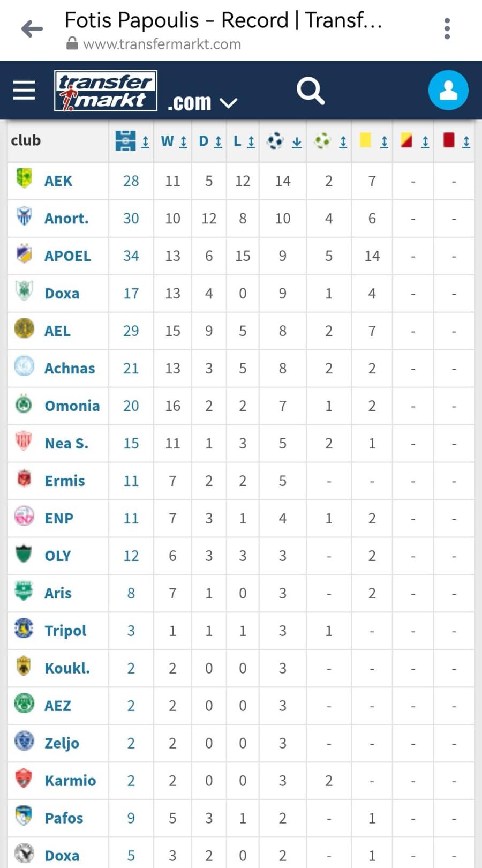This screenshot has height=868, width=482.
Task: Open AEK's 28 matches link
Action: coord(131,181)
